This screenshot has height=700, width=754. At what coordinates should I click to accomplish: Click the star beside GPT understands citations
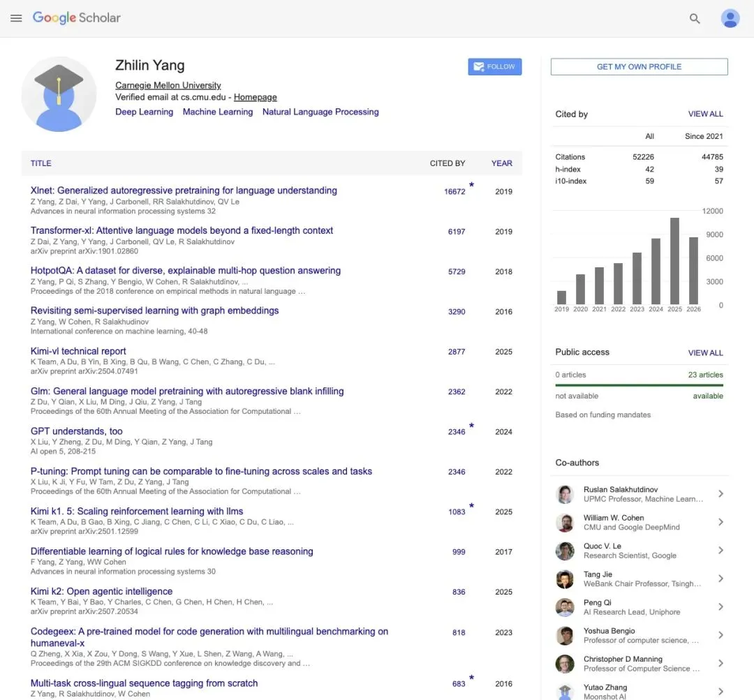point(471,425)
